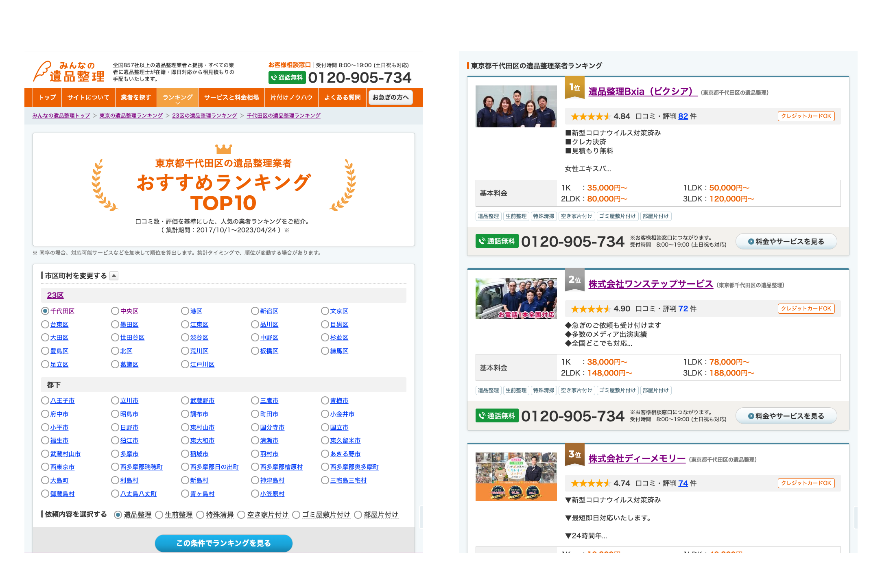
Task: Choose the 特殊清掃 service radio option
Action: 200,515
